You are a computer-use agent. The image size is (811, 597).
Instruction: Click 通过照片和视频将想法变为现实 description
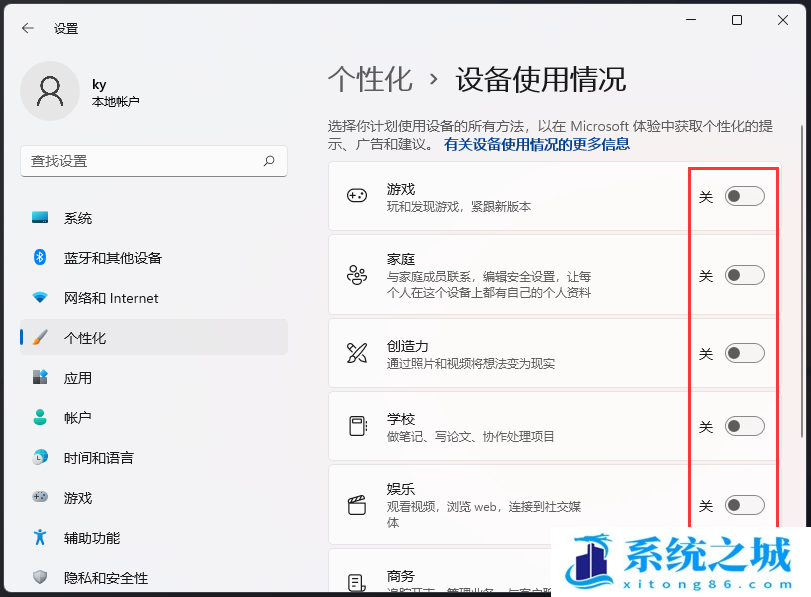coord(471,363)
